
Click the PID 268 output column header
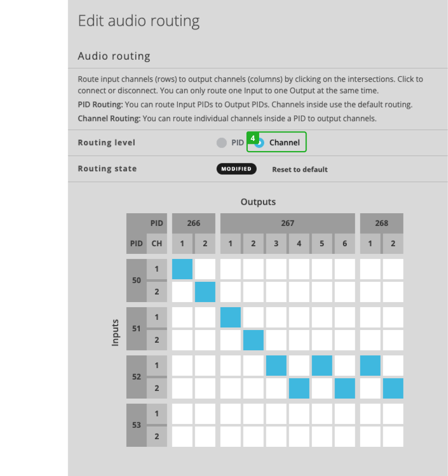click(x=382, y=223)
